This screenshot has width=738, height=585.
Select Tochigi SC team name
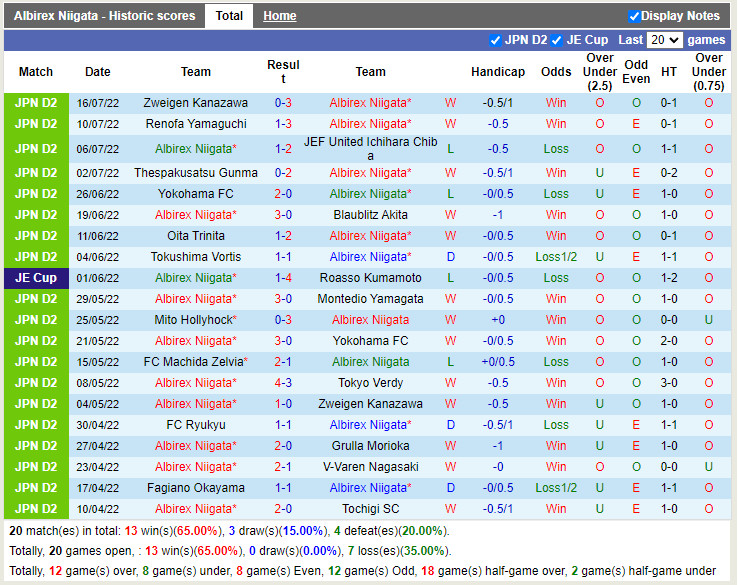pyautogui.click(x=370, y=509)
